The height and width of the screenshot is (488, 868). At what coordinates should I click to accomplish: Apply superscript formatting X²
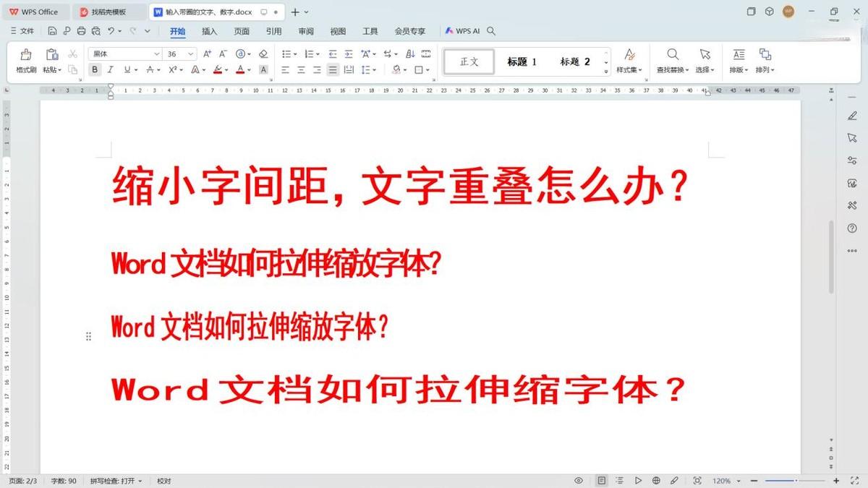(172, 69)
